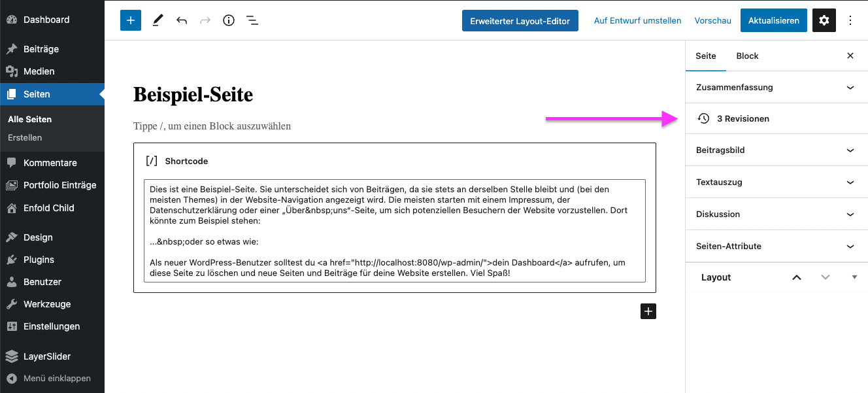
Task: Click the Design paintbrush icon
Action: (12, 237)
